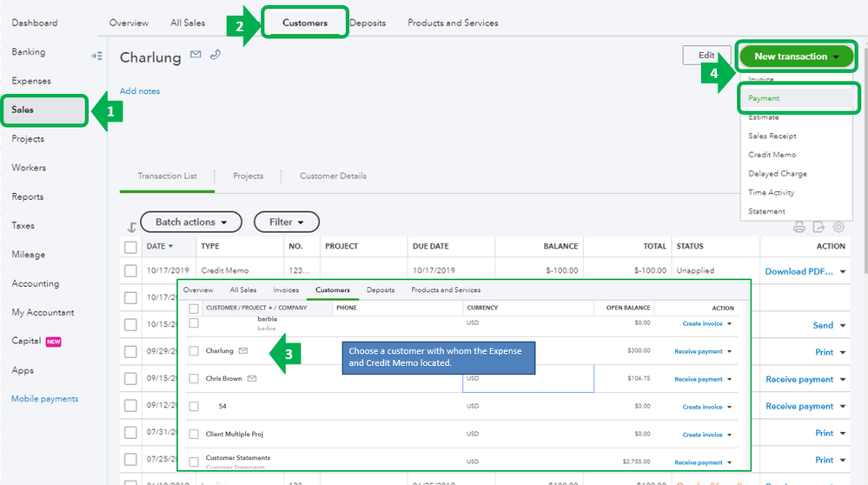Open Mobile payments link in sidebar

tap(45, 399)
